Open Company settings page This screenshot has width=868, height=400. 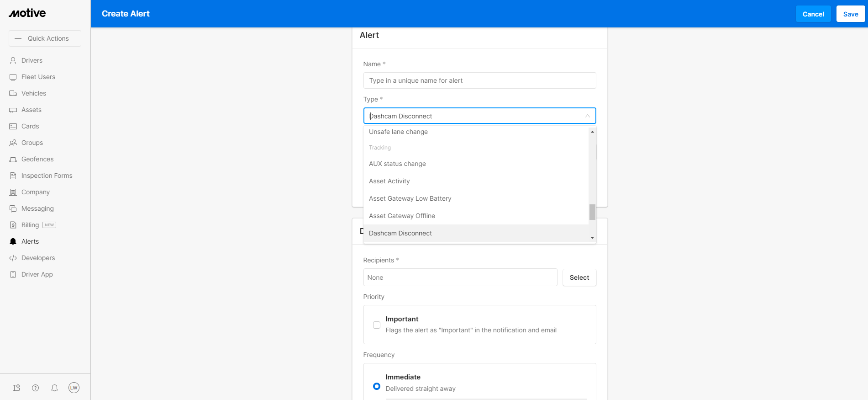(36, 192)
